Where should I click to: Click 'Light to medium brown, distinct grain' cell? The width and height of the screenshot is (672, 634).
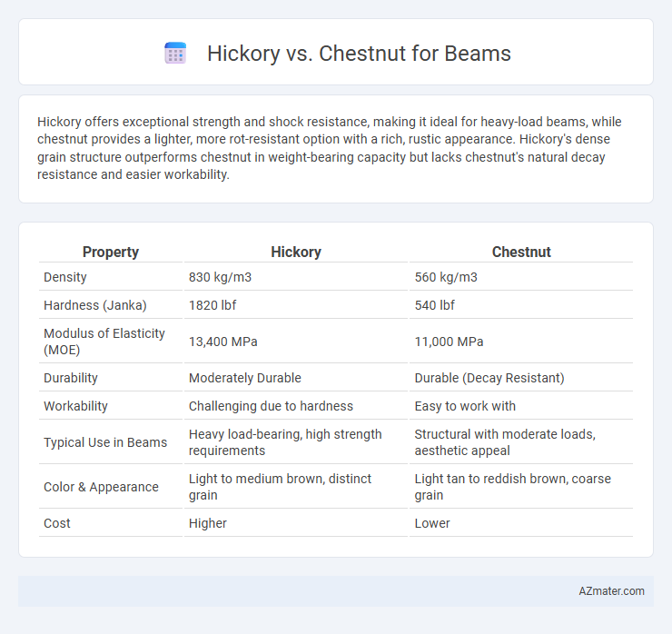tap(280, 487)
